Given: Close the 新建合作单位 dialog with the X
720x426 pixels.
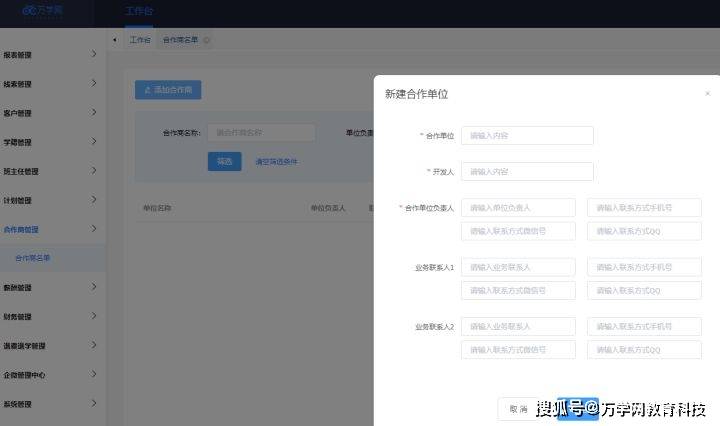Looking at the screenshot, I should [x=707, y=94].
